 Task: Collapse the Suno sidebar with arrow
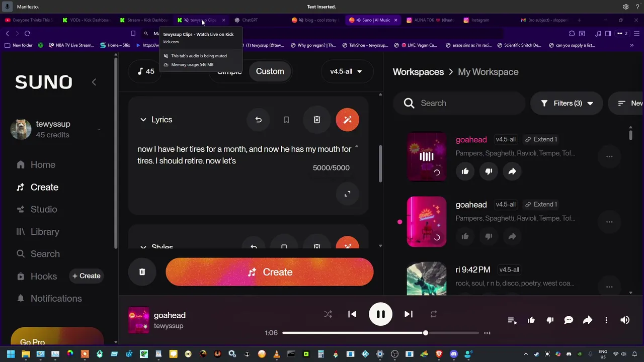click(x=94, y=82)
